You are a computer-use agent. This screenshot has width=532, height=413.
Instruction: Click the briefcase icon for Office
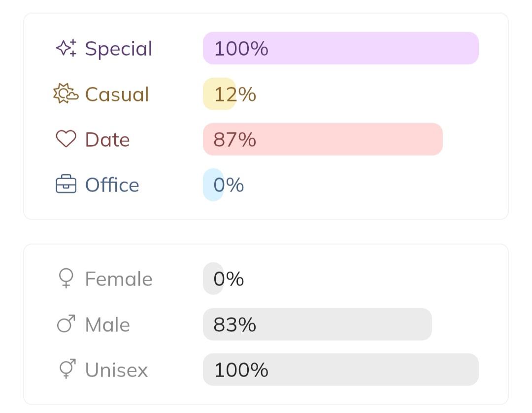click(x=66, y=185)
